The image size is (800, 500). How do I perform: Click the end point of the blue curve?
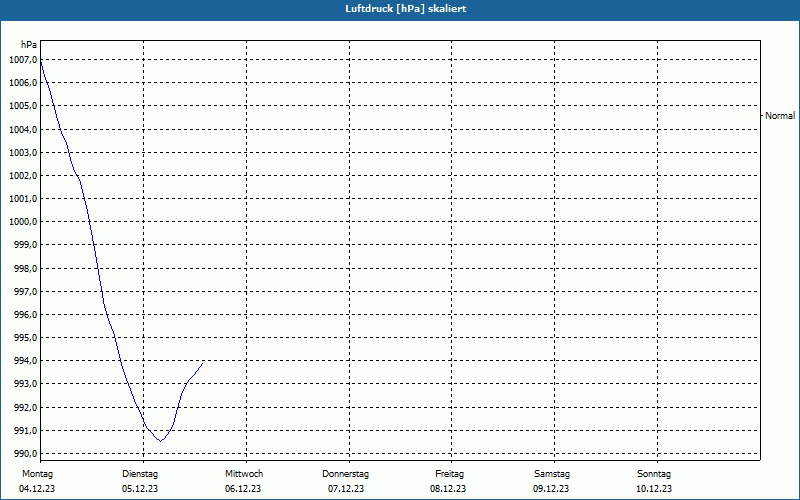click(x=203, y=363)
